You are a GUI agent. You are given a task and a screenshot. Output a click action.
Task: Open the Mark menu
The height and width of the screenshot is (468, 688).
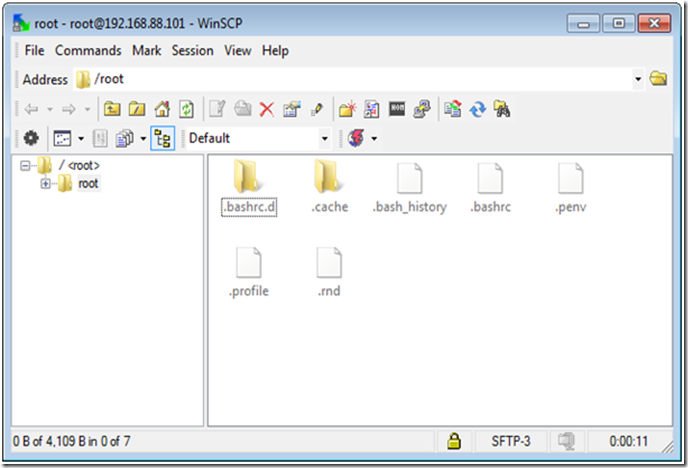pyautogui.click(x=147, y=50)
